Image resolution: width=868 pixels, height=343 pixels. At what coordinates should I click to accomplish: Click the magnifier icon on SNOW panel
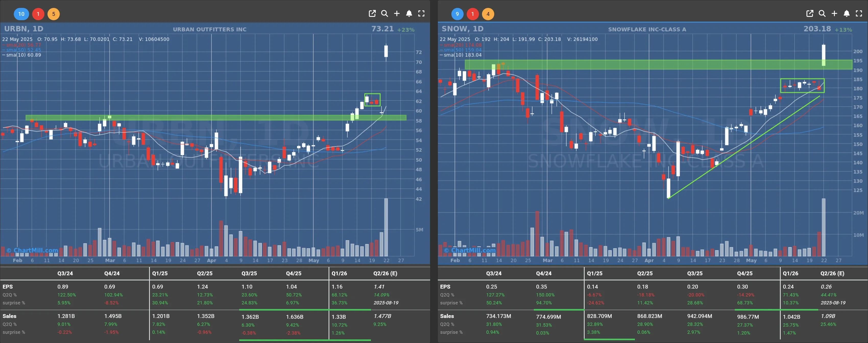tap(822, 14)
